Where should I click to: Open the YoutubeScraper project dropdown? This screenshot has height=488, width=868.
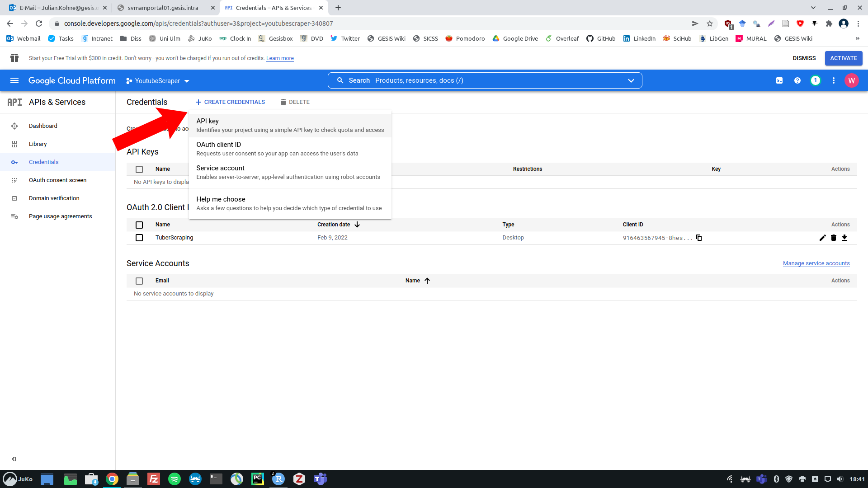click(x=158, y=81)
